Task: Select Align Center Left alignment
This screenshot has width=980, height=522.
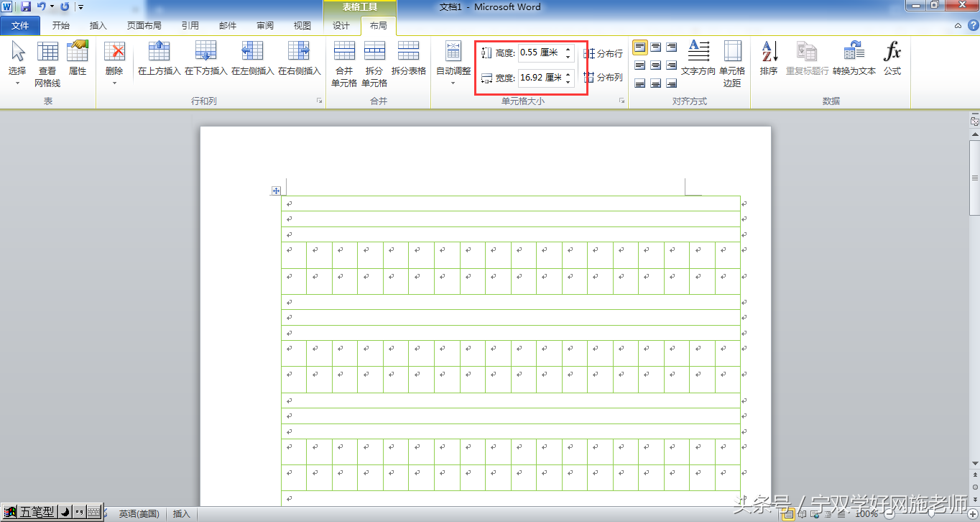Action: pos(639,65)
